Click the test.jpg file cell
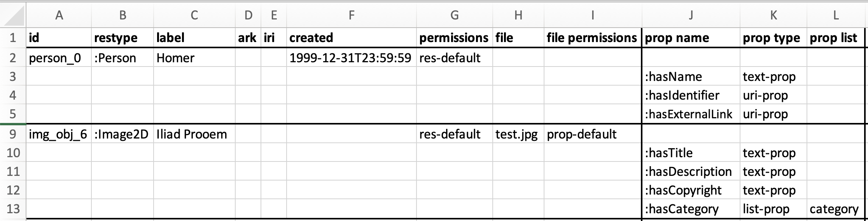This screenshot has width=868, height=221. 518,134
